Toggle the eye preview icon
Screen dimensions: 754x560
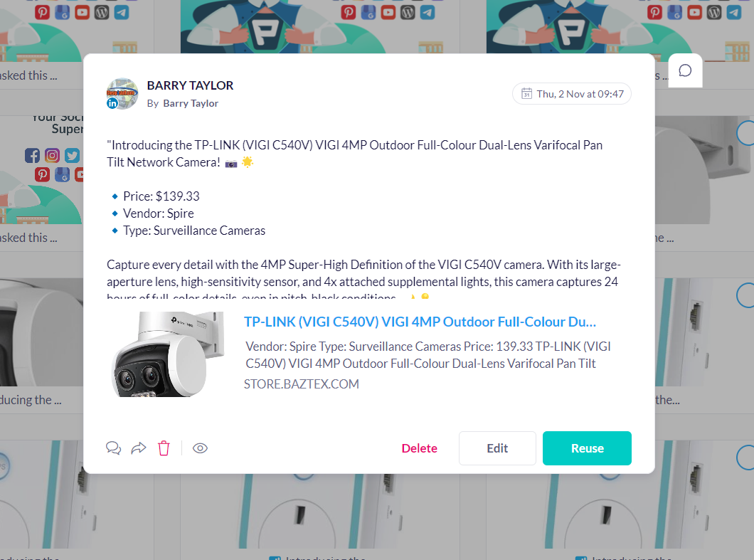click(x=200, y=448)
